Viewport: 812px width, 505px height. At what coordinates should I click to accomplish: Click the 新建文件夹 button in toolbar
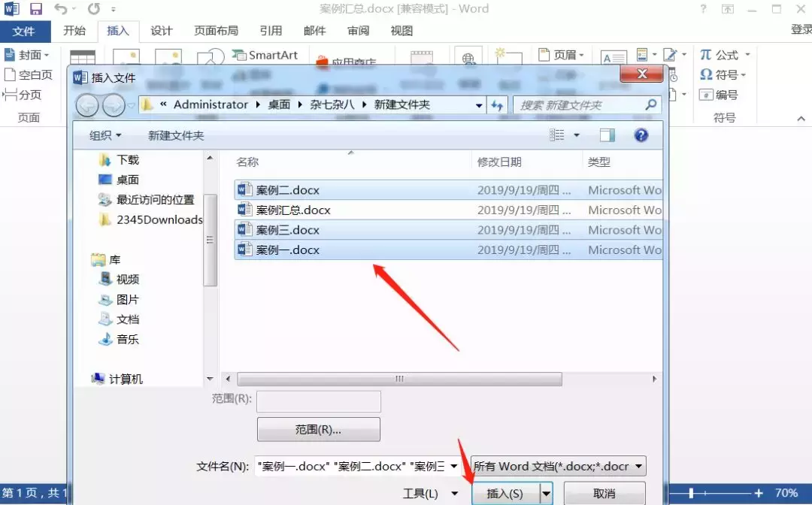[x=176, y=135]
